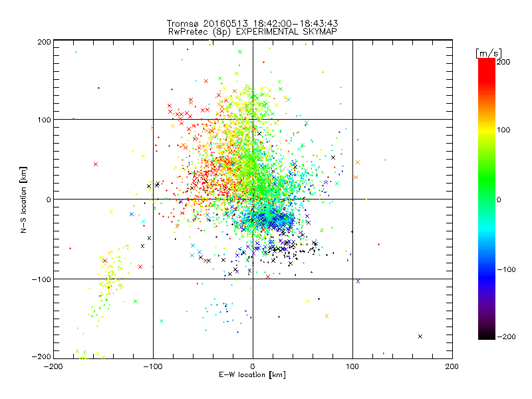Click the "N-S location [km]" axis label
Screen dimensions: 532x399
pyautogui.click(x=23, y=200)
